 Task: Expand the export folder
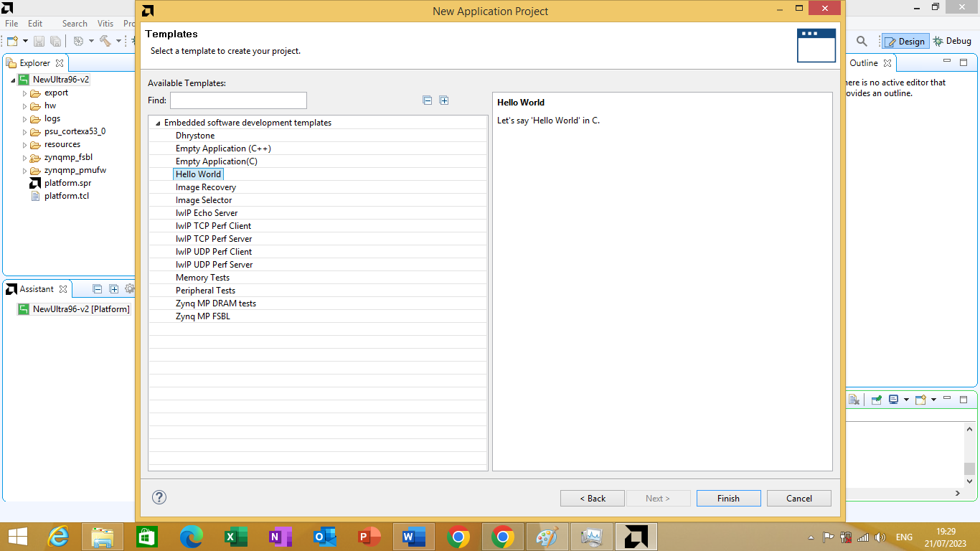[24, 93]
